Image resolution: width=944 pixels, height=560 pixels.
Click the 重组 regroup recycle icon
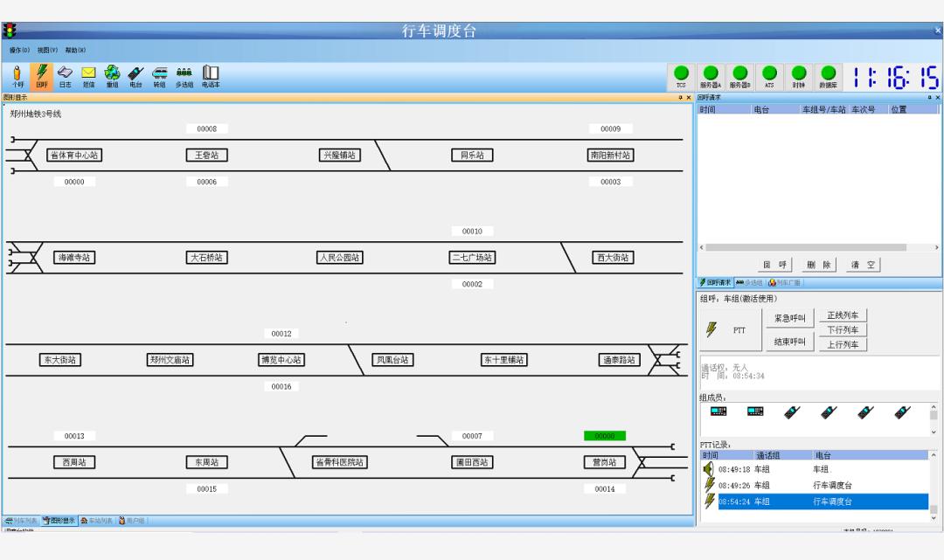(112, 76)
